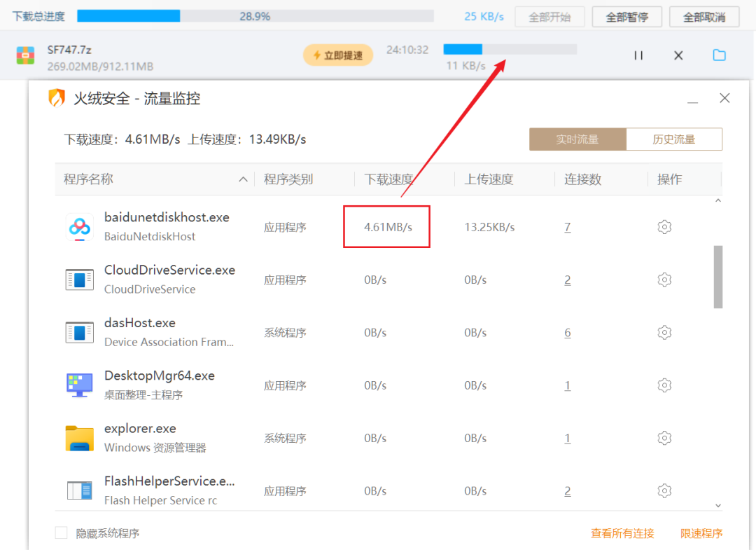Open settings gear for CloudDriveService.exe
The width and height of the screenshot is (756, 550).
664,280
